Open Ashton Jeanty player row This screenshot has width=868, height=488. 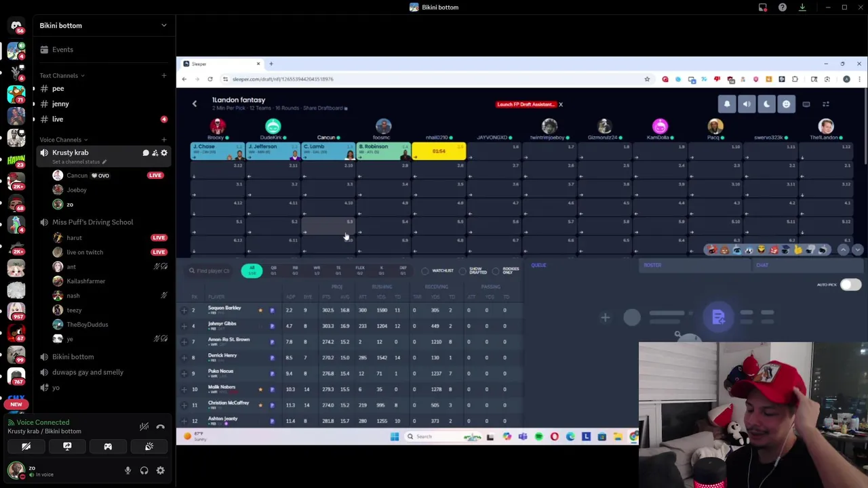[x=350, y=421]
